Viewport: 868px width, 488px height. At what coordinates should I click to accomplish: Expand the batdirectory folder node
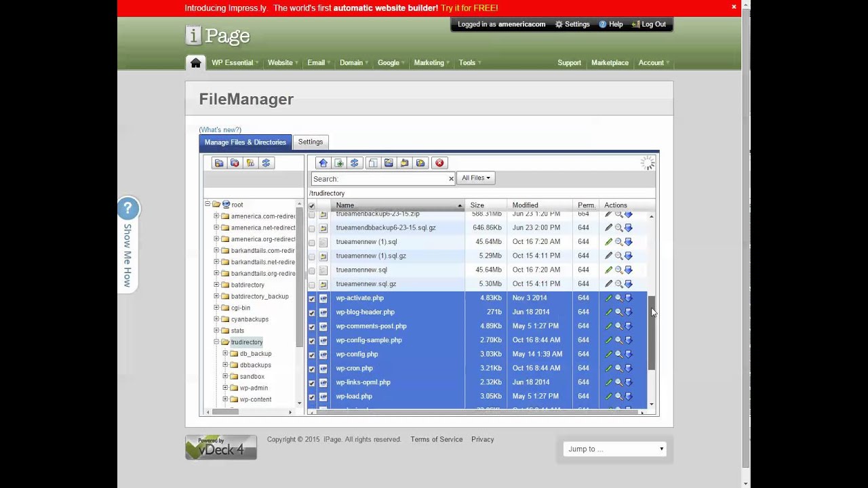(x=216, y=285)
